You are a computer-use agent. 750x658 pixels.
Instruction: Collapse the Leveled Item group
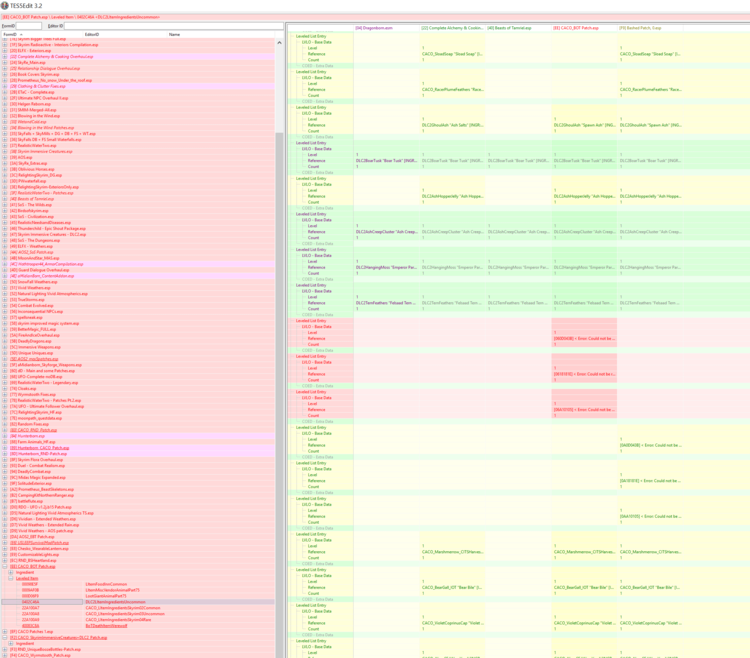[x=11, y=578]
